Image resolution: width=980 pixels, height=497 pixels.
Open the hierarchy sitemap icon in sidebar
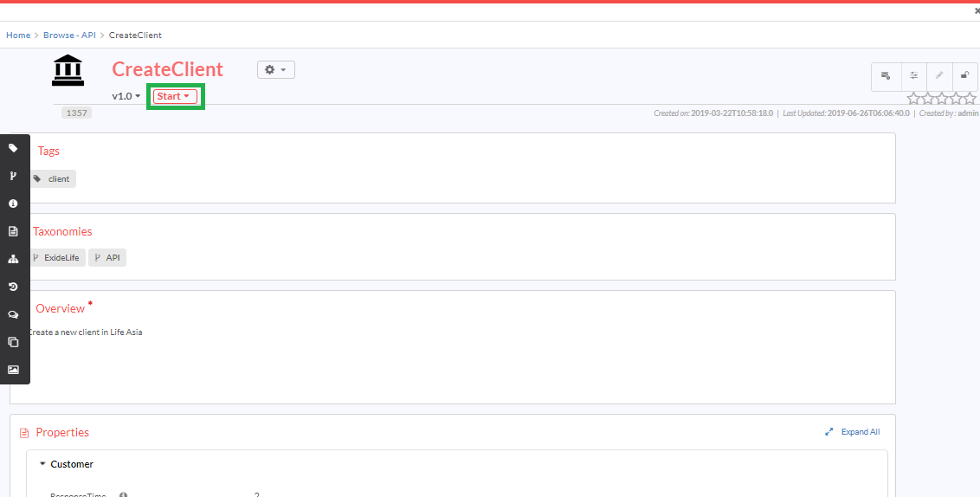coord(13,259)
